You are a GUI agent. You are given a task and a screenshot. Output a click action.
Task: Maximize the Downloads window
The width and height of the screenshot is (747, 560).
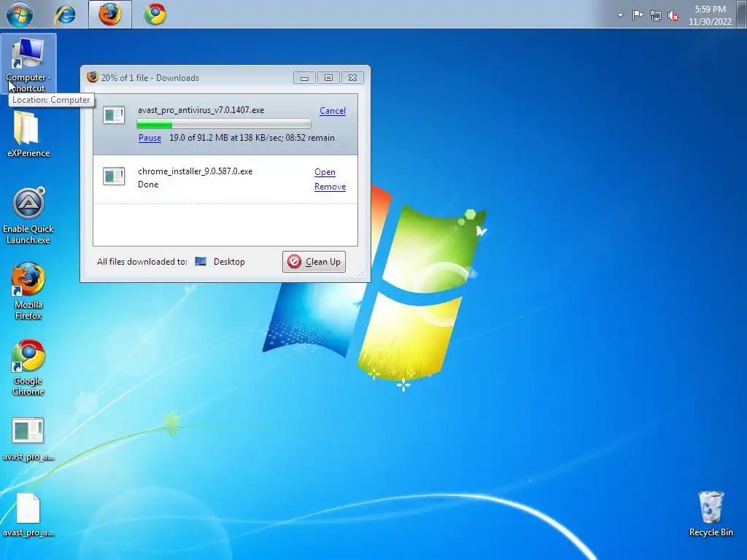[329, 77]
